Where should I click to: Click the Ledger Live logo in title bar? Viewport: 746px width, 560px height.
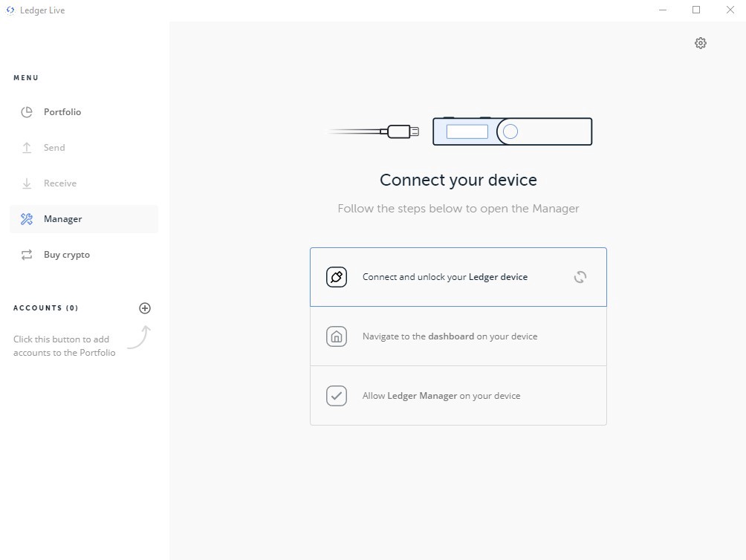[x=10, y=10]
